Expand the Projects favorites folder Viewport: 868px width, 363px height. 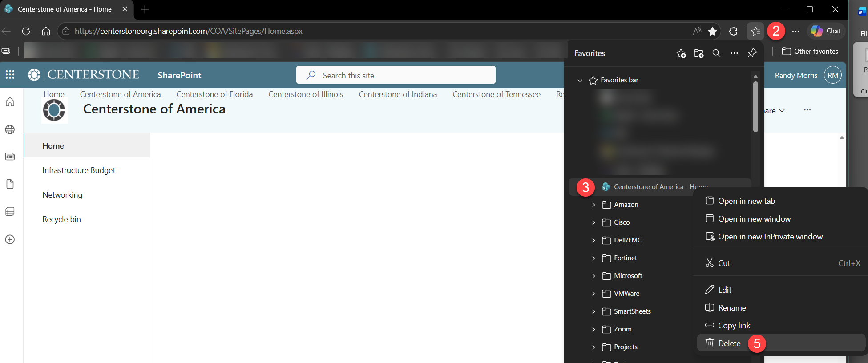(593, 347)
